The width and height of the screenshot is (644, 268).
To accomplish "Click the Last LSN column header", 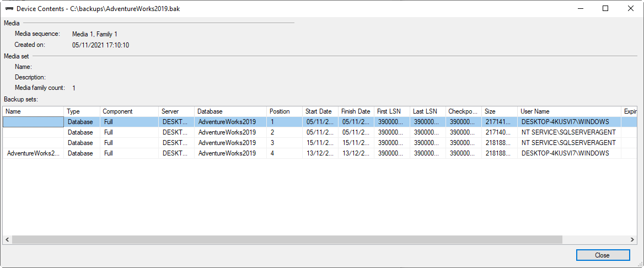I will tap(428, 111).
